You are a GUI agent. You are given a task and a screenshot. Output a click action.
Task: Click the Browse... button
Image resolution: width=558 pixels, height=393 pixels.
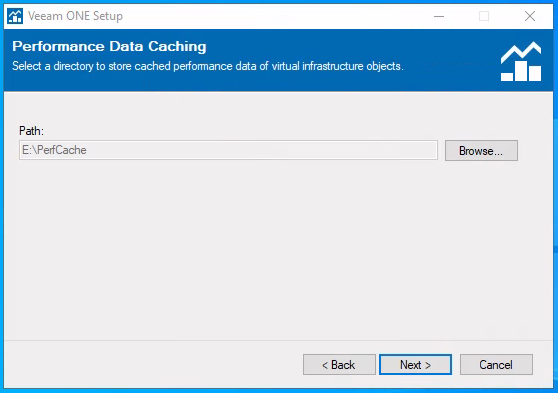481,151
